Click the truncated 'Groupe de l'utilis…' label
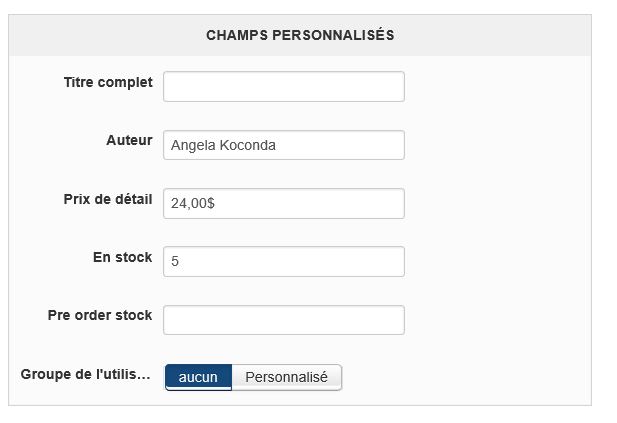 click(x=86, y=374)
